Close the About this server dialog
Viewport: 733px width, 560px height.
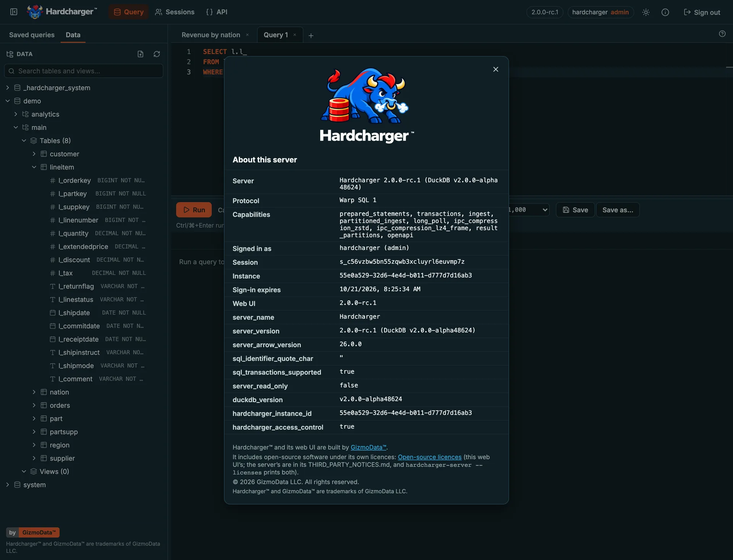point(496,69)
